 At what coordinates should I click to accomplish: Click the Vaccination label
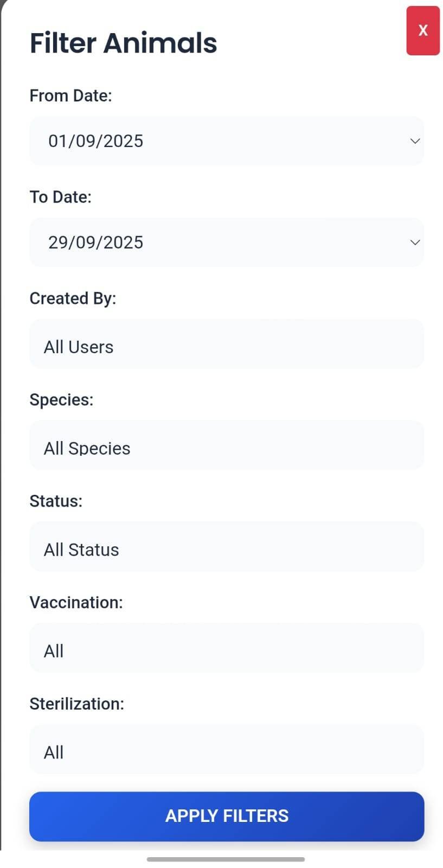pos(76,602)
